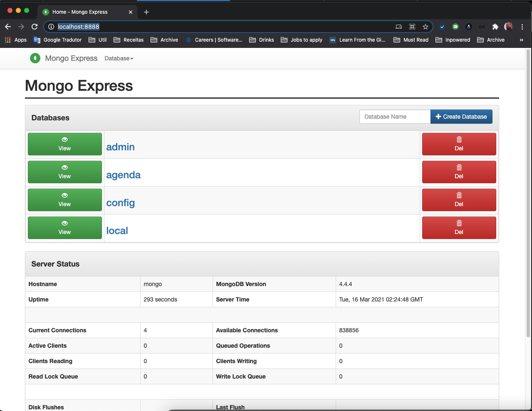Delete the admin database
Viewport: 532px width, 411px height.
point(459,144)
